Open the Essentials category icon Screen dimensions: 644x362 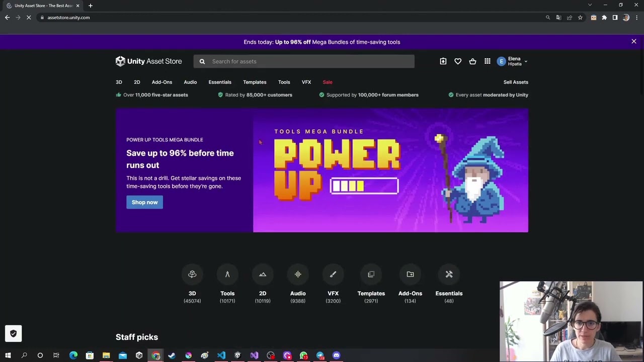tap(449, 274)
